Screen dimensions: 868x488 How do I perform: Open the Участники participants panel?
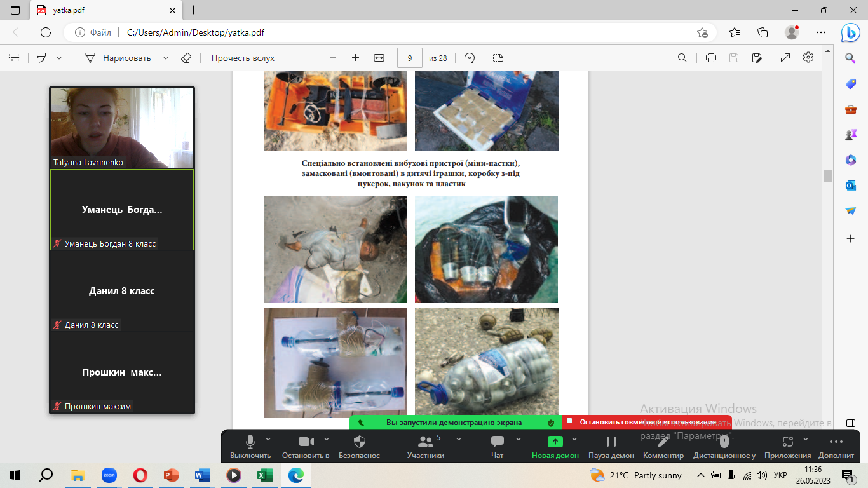point(426,447)
